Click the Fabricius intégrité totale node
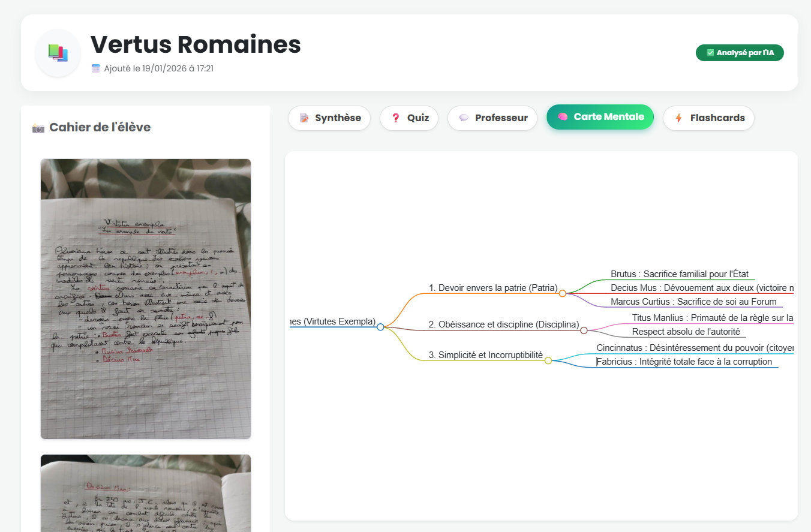The width and height of the screenshot is (811, 532). coord(684,362)
